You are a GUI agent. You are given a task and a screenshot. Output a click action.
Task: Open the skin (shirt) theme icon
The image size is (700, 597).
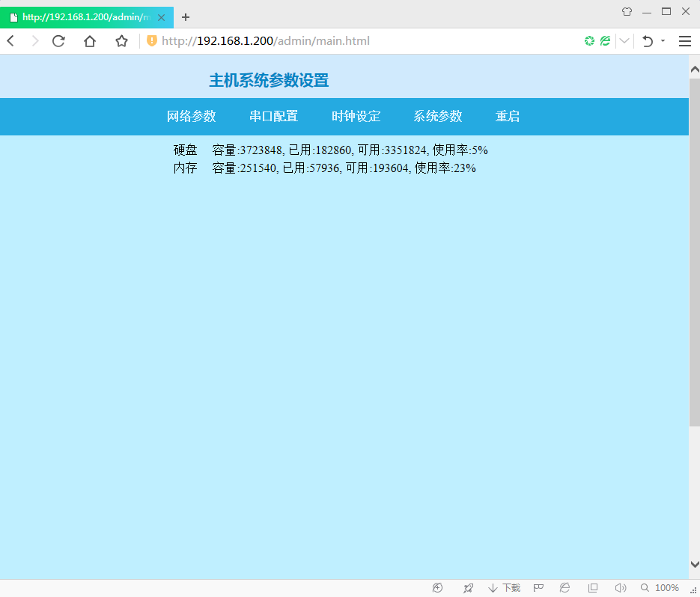coord(627,12)
